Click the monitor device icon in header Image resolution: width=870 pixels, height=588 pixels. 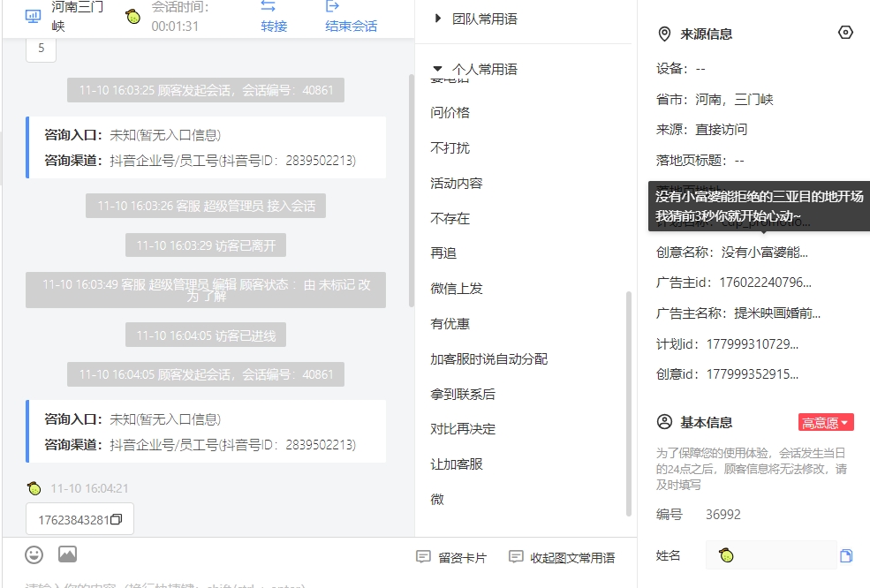point(34,16)
